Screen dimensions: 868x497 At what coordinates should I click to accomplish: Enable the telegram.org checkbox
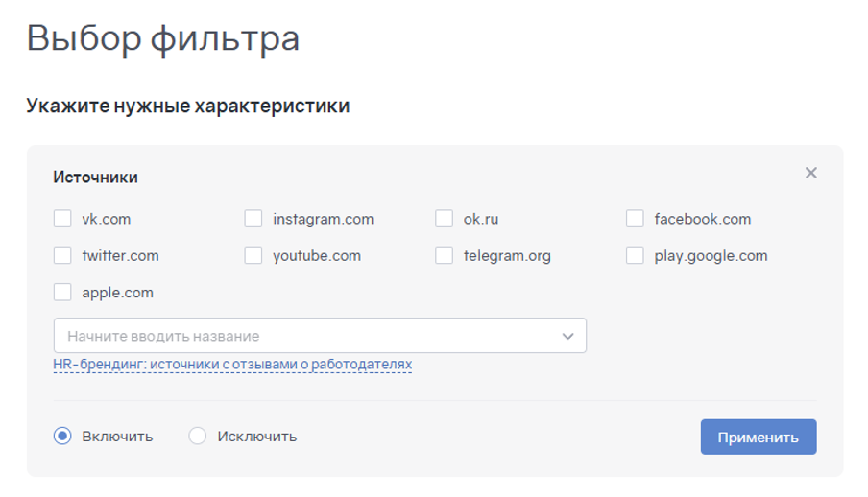click(x=444, y=255)
